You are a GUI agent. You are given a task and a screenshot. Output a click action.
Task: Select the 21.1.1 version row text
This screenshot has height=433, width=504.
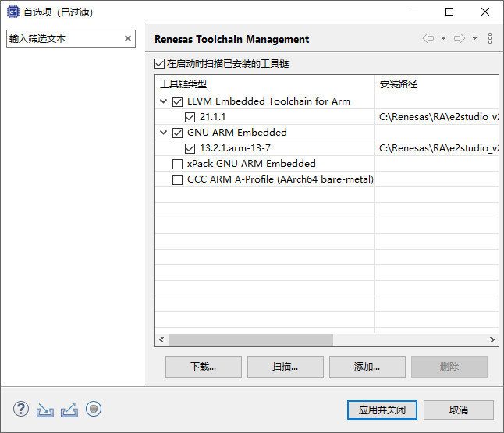coord(212,117)
